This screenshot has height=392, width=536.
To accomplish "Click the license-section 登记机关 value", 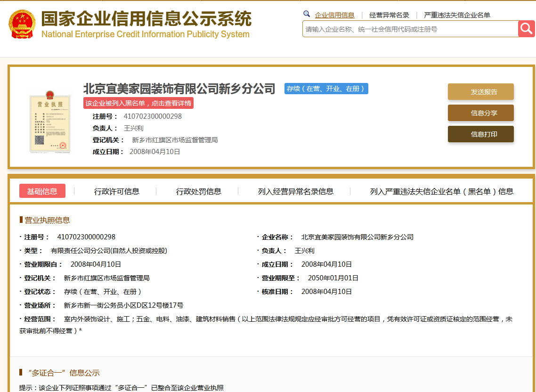I will [106, 278].
